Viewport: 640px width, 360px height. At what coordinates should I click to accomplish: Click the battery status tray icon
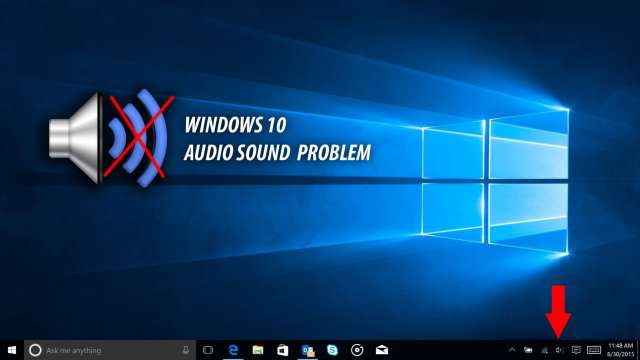[528, 350]
